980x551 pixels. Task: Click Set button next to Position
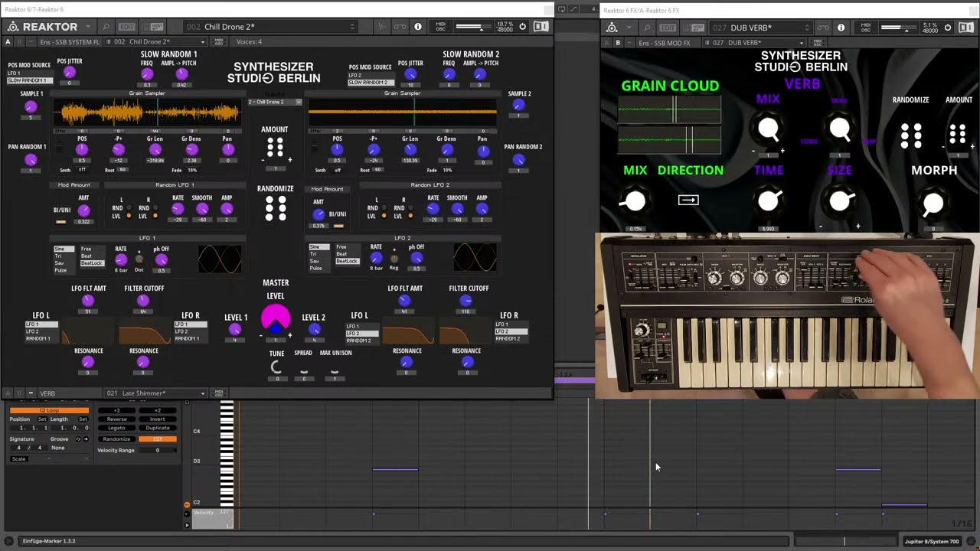click(42, 419)
